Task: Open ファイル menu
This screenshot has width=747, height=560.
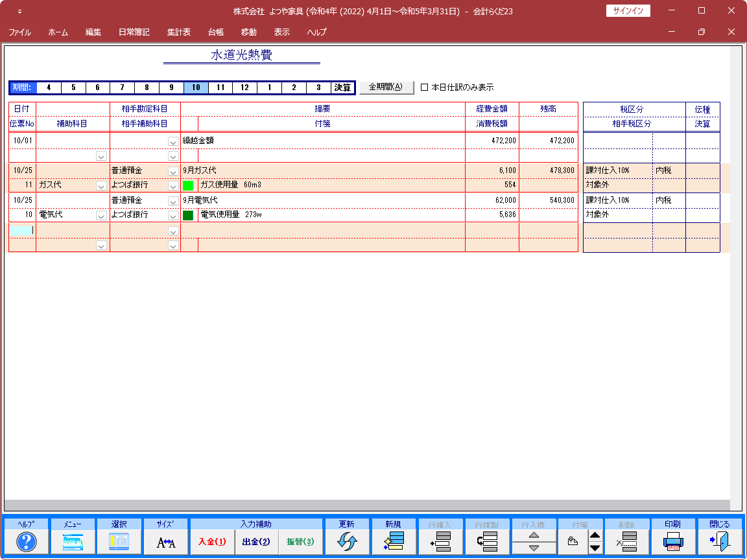Action: pyautogui.click(x=20, y=32)
